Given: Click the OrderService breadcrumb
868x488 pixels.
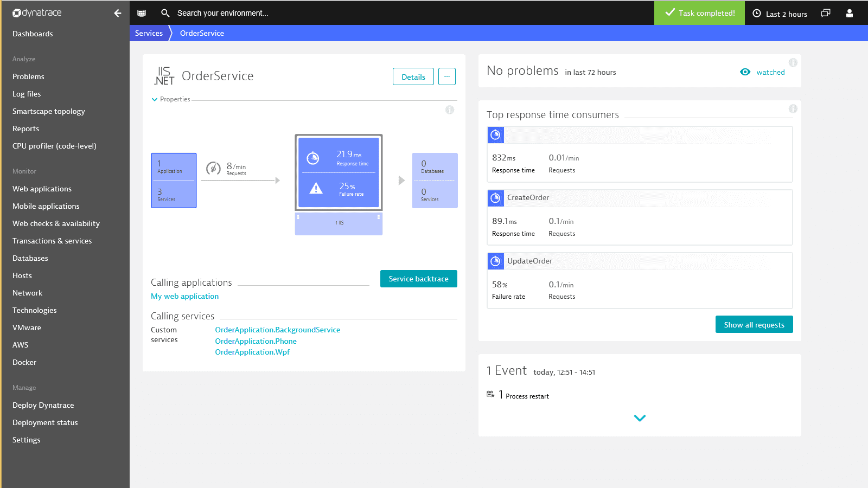Looking at the screenshot, I should point(202,33).
